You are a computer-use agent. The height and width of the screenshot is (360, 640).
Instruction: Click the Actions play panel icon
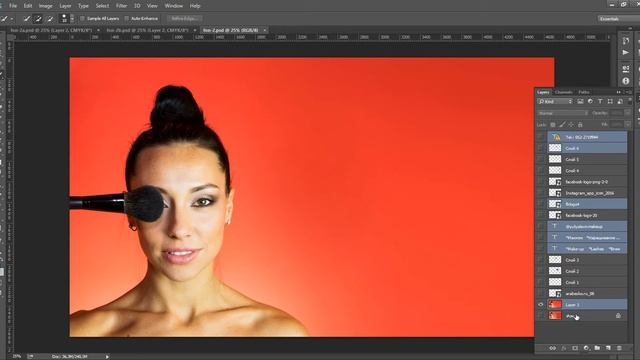(625, 52)
